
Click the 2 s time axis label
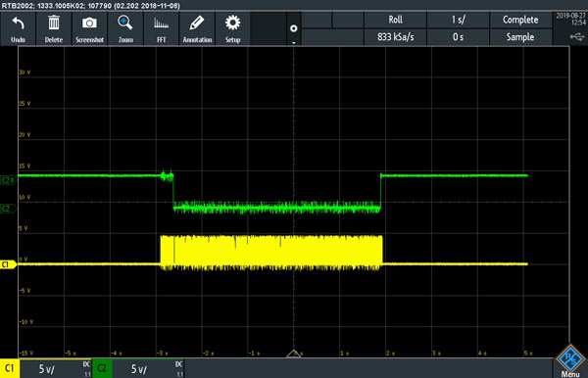tap(390, 354)
